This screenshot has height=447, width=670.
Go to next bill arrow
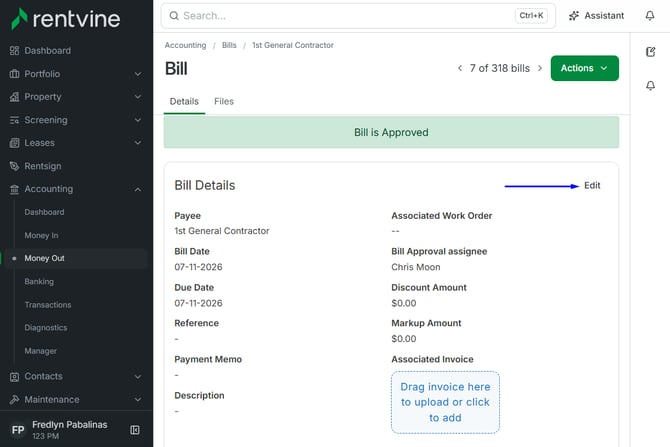pos(540,68)
